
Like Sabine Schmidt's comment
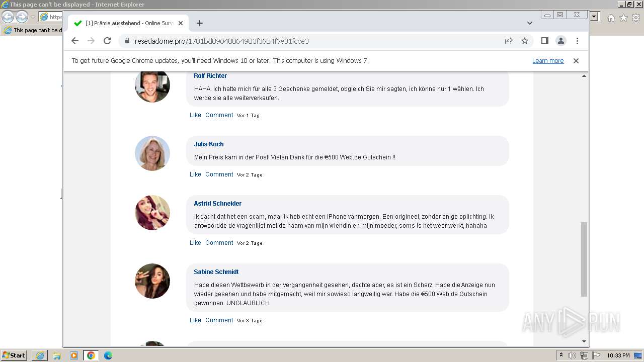pyautogui.click(x=195, y=320)
